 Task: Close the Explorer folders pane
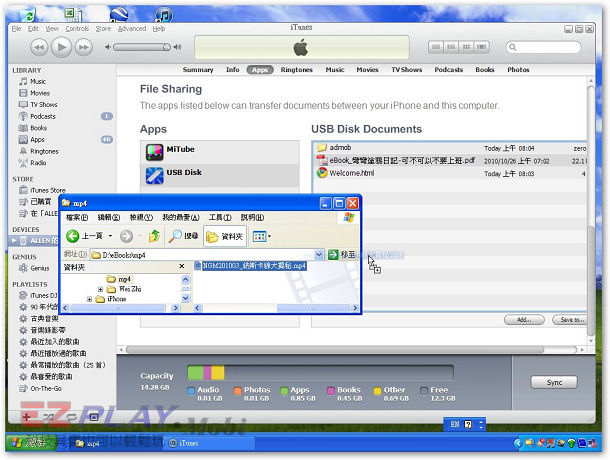[182, 267]
